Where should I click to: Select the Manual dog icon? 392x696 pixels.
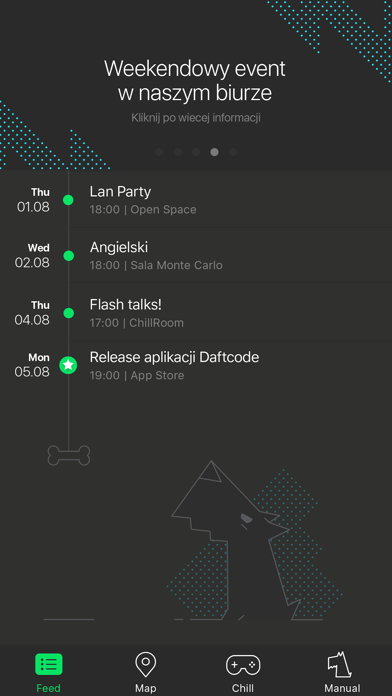[340, 664]
